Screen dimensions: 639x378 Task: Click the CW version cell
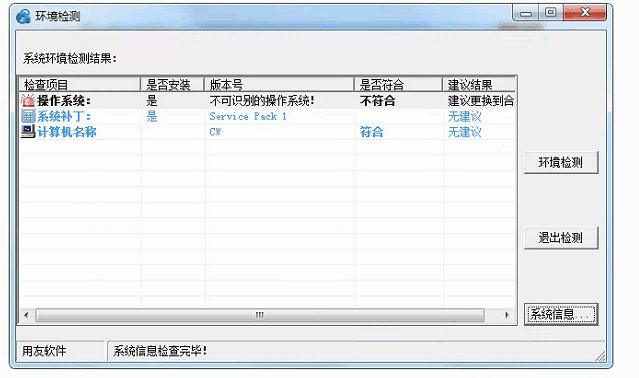(215, 132)
